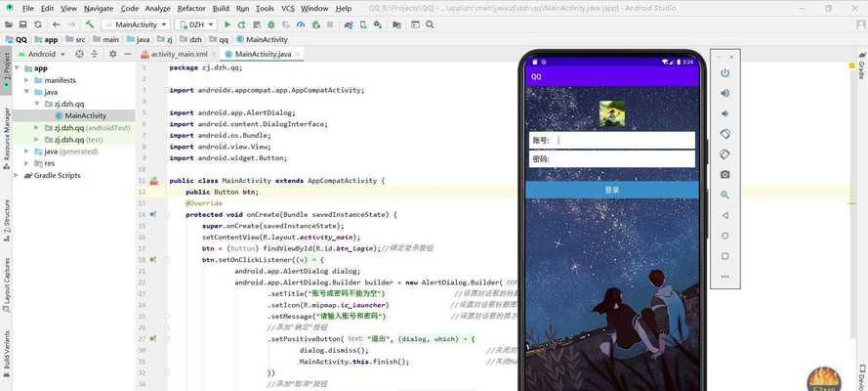Viewport: 868px width, 391px height.
Task: Close the MainActivity.java tab
Action: (297, 55)
